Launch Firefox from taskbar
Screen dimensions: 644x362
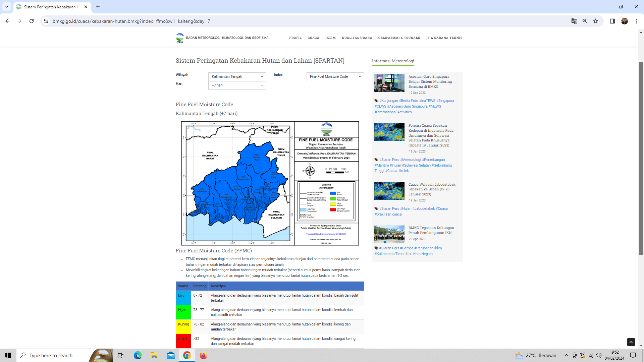tap(204, 355)
